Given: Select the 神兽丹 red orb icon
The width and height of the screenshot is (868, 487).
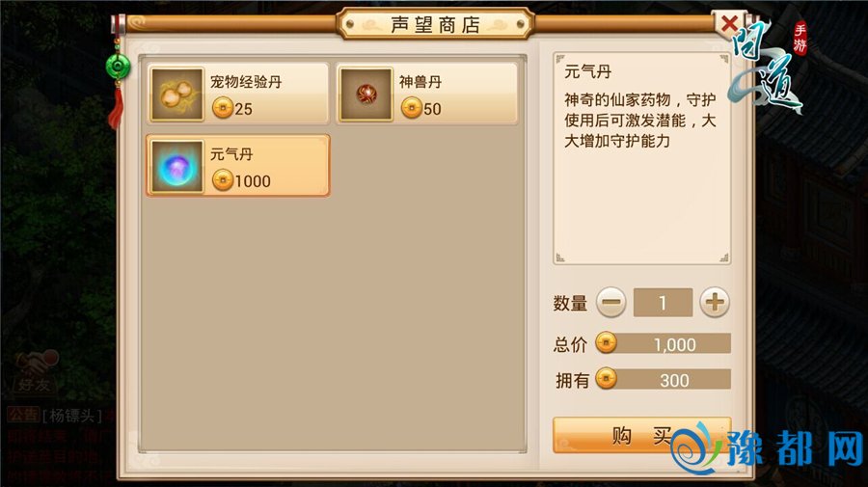Looking at the screenshot, I should tap(366, 95).
